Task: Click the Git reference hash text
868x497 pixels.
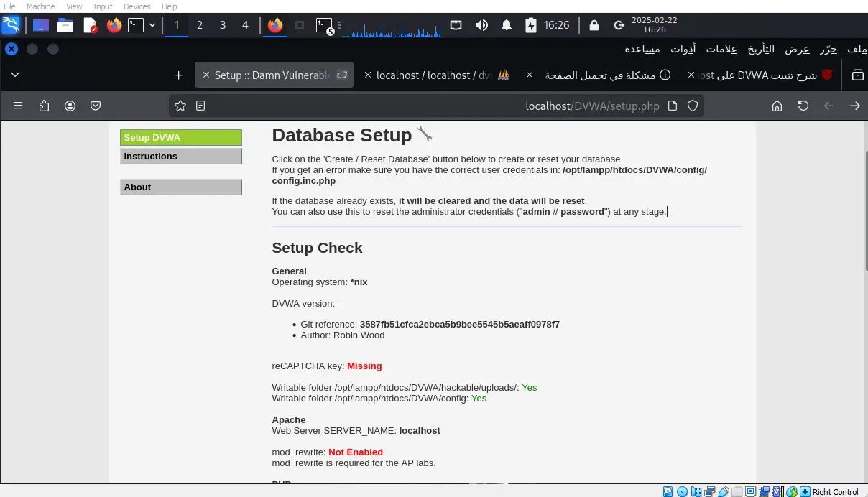Action: pyautogui.click(x=460, y=325)
